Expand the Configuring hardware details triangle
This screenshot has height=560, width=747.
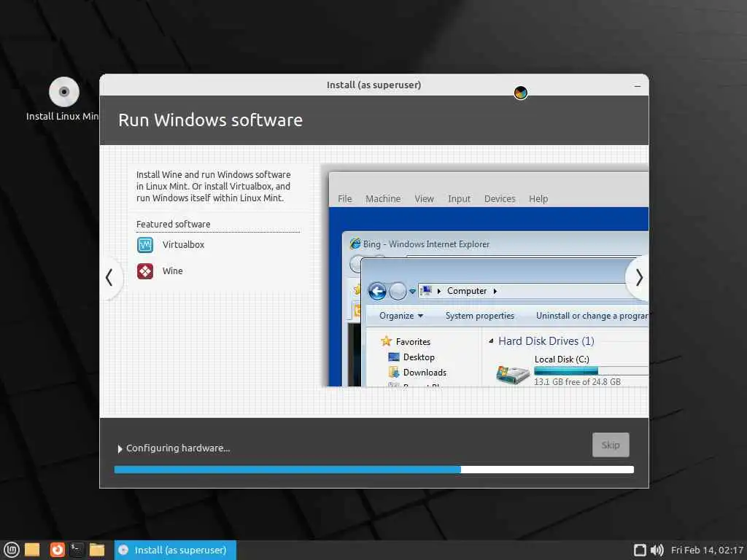pyautogui.click(x=120, y=448)
